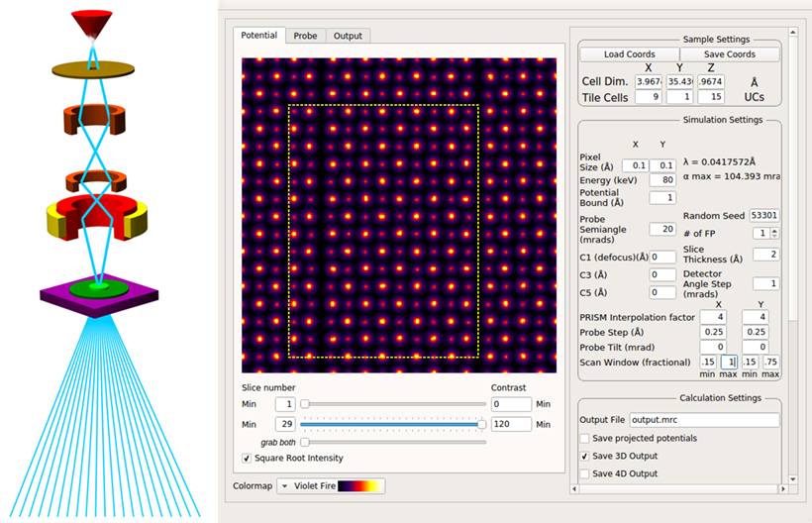
Task: Click the Contrast value 120 field
Action: (511, 424)
